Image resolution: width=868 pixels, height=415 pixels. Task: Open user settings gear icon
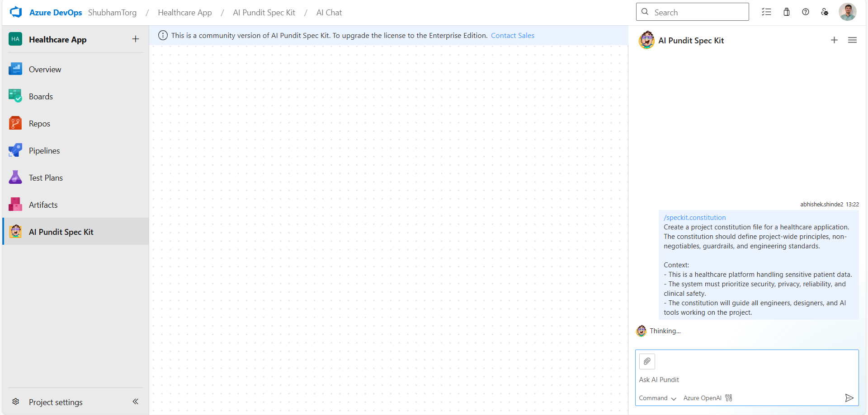click(825, 12)
